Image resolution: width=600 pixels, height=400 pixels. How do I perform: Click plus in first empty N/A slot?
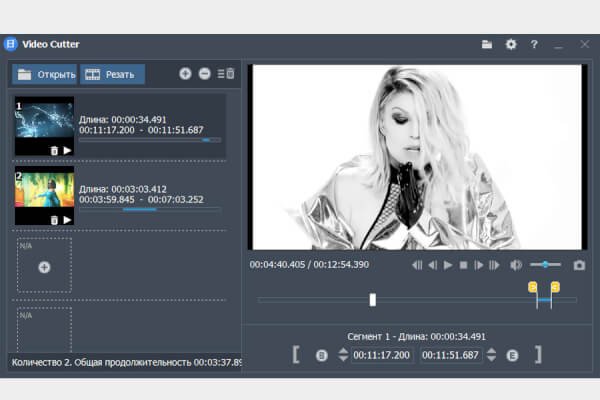44,267
